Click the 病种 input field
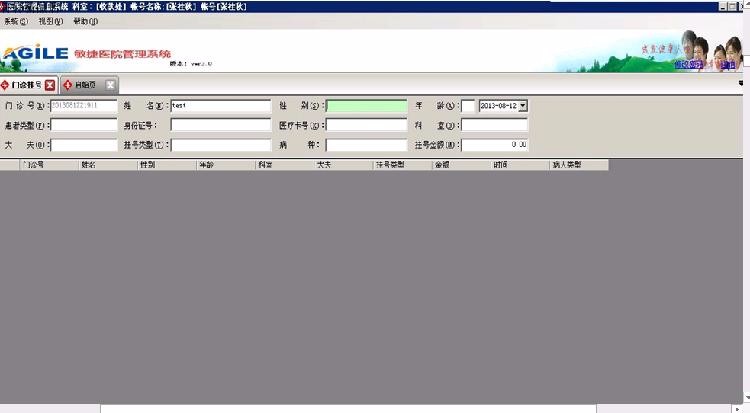 (x=366, y=145)
